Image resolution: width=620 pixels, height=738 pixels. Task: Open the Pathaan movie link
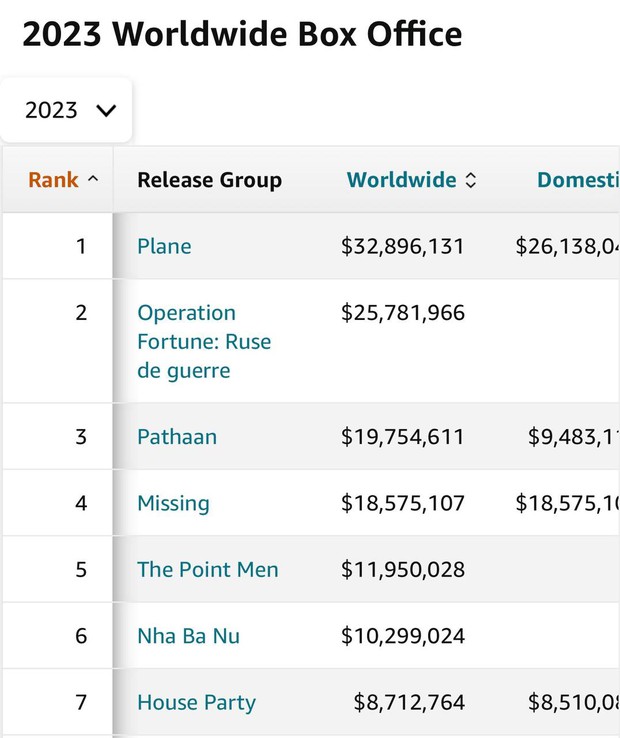point(177,437)
